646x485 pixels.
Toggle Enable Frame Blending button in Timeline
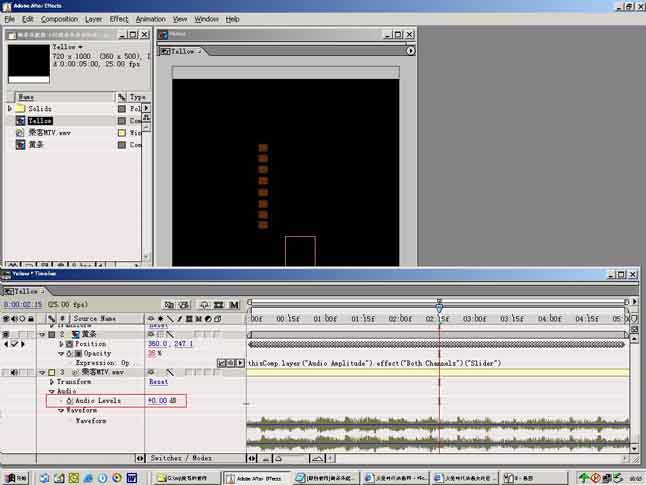point(219,305)
